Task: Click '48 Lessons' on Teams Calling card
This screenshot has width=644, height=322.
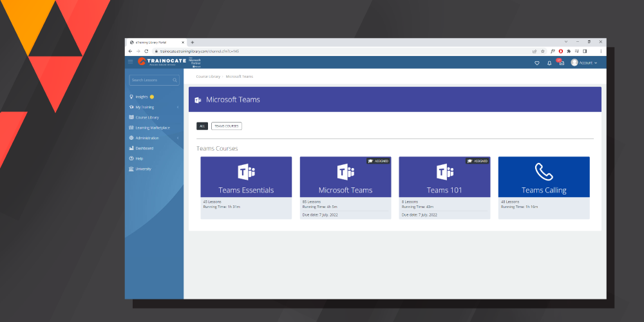Action: click(509, 202)
